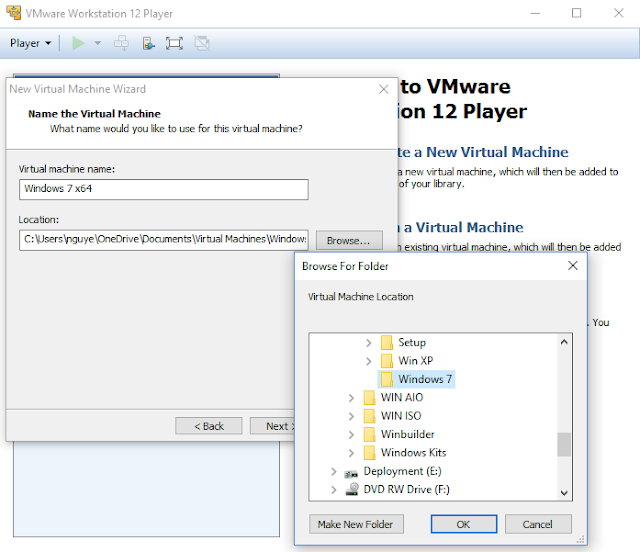Click the Location path input field
The height and width of the screenshot is (552, 640).
(164, 240)
